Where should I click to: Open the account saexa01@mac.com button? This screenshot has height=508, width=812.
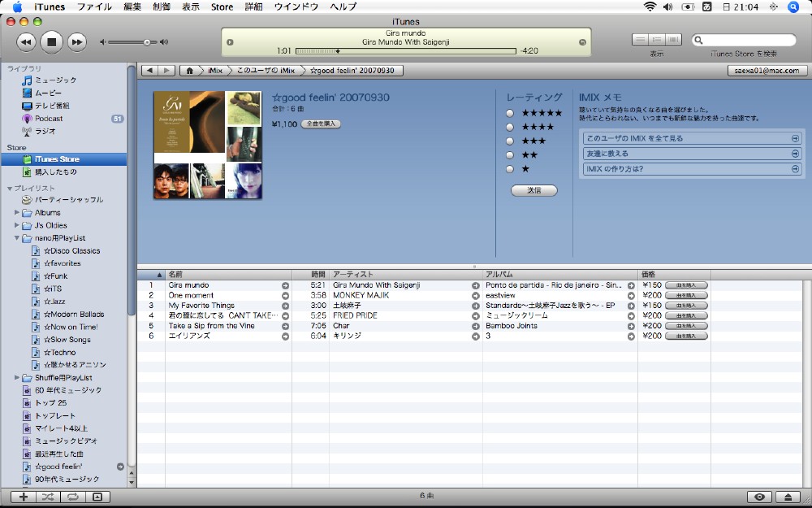coord(767,71)
